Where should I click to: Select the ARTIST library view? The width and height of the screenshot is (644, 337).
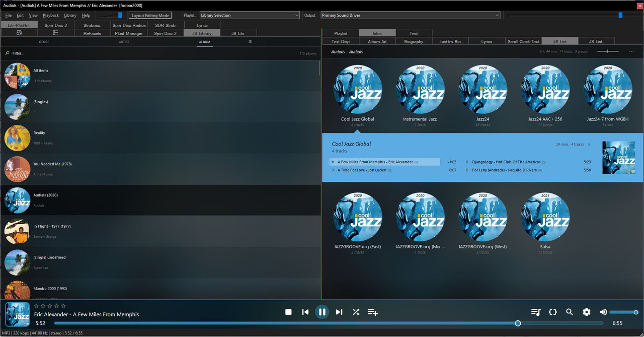click(x=124, y=42)
